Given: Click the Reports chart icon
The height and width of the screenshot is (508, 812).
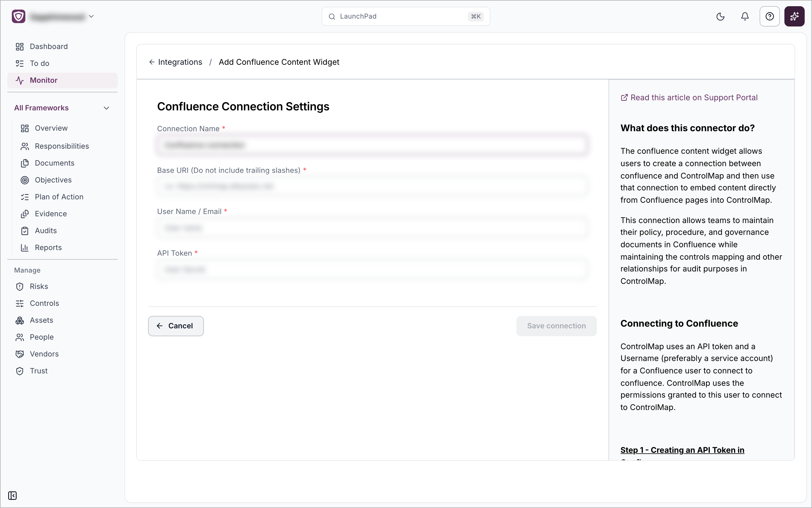Looking at the screenshot, I should [x=24, y=248].
